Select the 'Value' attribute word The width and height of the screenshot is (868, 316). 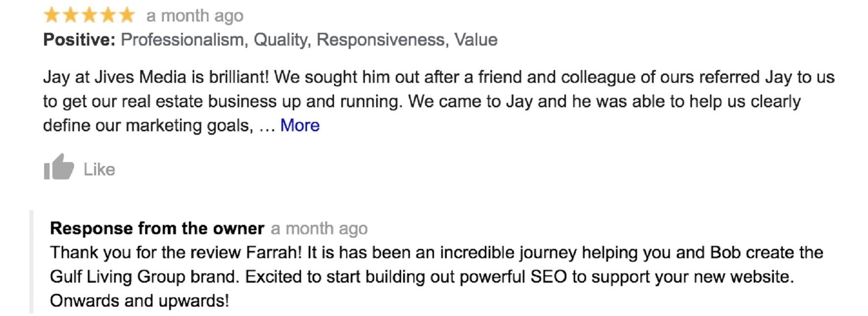[x=476, y=40]
